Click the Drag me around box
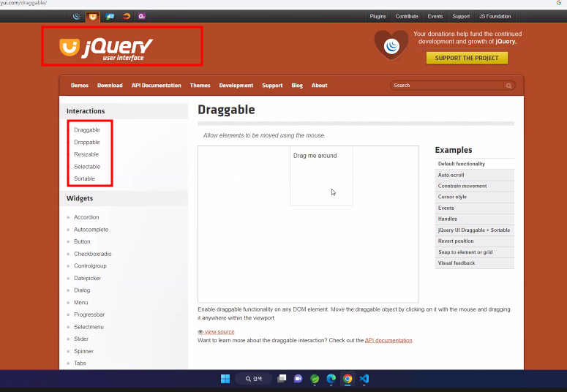 321,176
